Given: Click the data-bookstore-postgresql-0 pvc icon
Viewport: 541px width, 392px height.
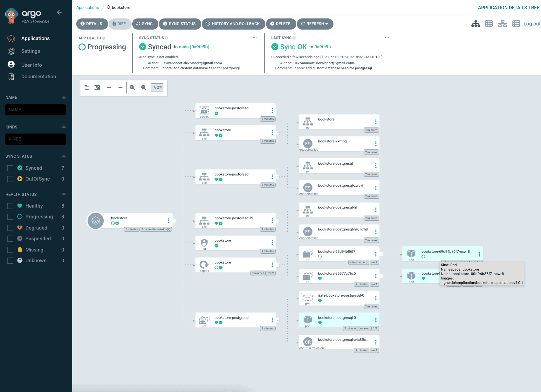Looking at the screenshot, I should [x=308, y=298].
